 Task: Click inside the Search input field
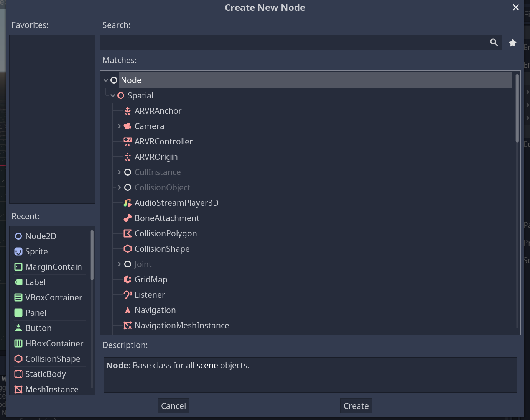[268, 43]
